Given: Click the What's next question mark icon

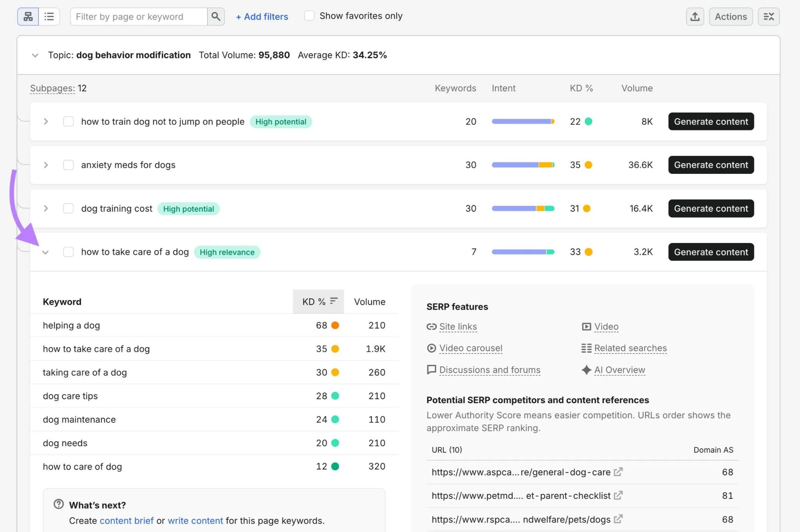Looking at the screenshot, I should (x=59, y=504).
